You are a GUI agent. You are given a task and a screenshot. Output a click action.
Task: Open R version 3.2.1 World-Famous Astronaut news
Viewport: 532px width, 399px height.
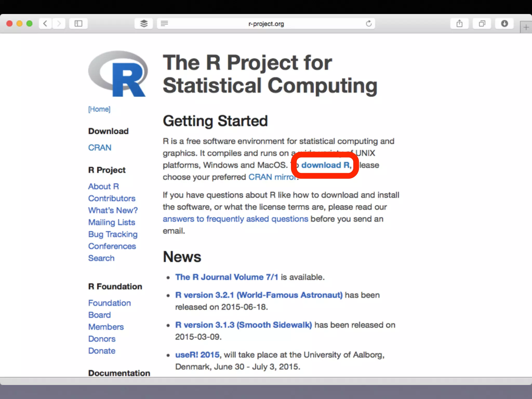tap(259, 295)
